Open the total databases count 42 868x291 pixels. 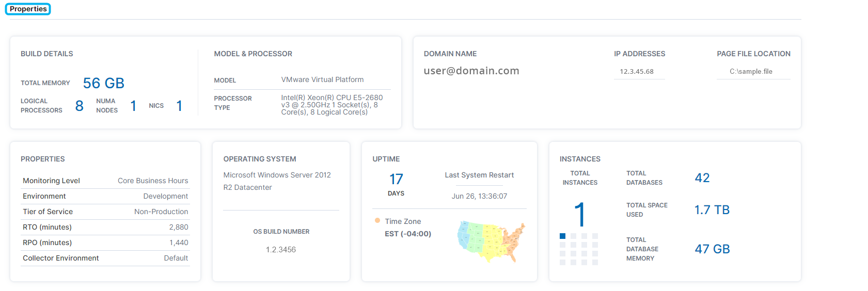click(702, 178)
